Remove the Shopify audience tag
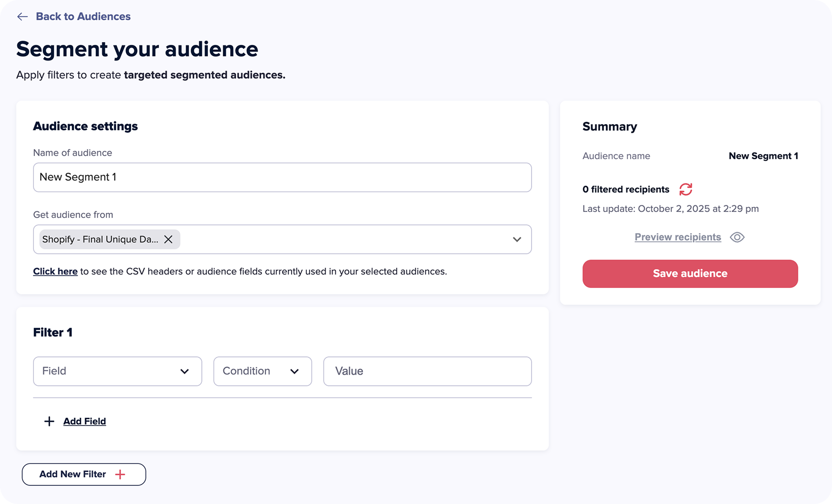This screenshot has width=832, height=504. [168, 239]
